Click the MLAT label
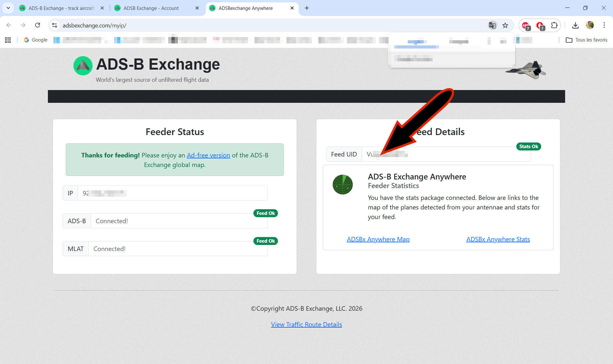 point(76,249)
